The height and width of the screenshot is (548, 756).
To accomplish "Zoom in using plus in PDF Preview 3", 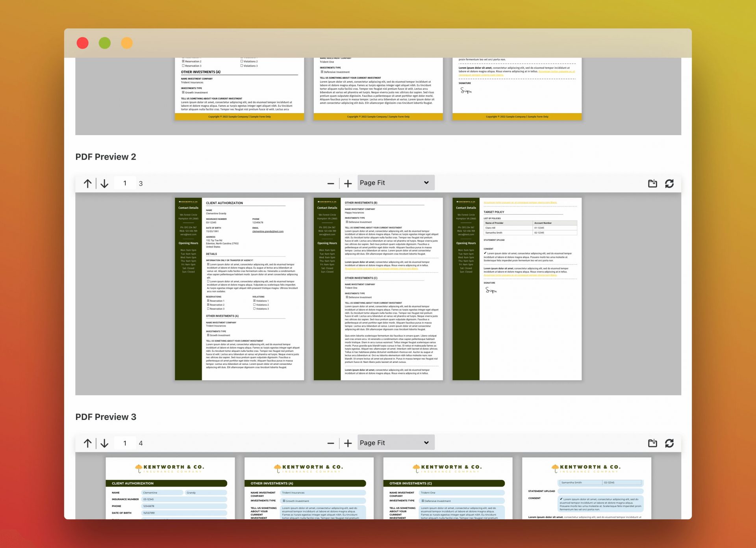I will (348, 443).
